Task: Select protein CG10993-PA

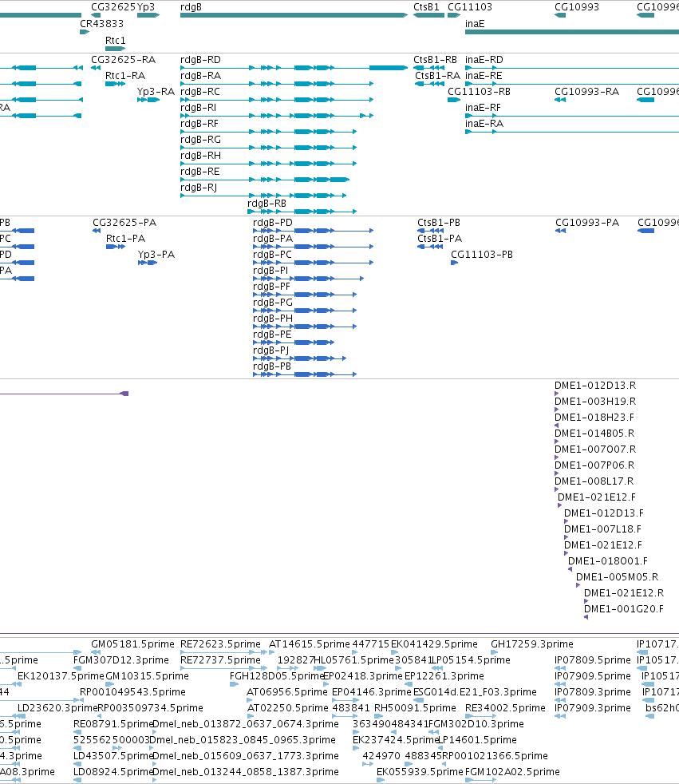Action: click(561, 231)
